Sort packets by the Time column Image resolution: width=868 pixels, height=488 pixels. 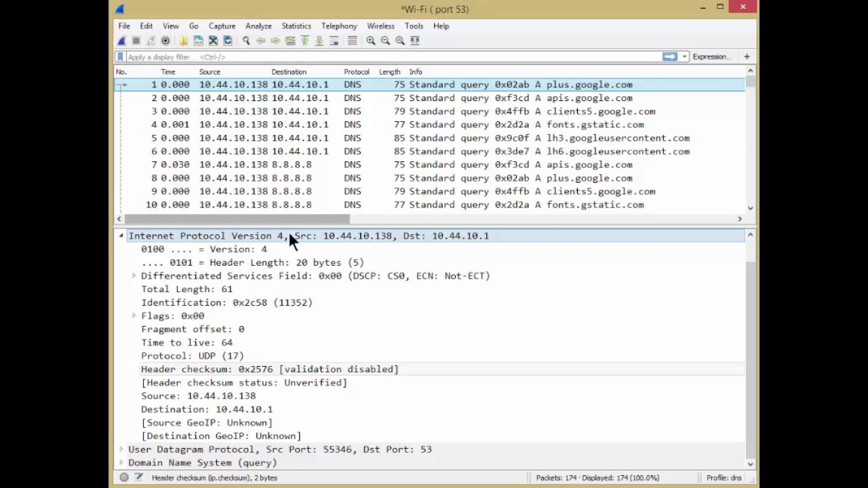click(x=168, y=72)
